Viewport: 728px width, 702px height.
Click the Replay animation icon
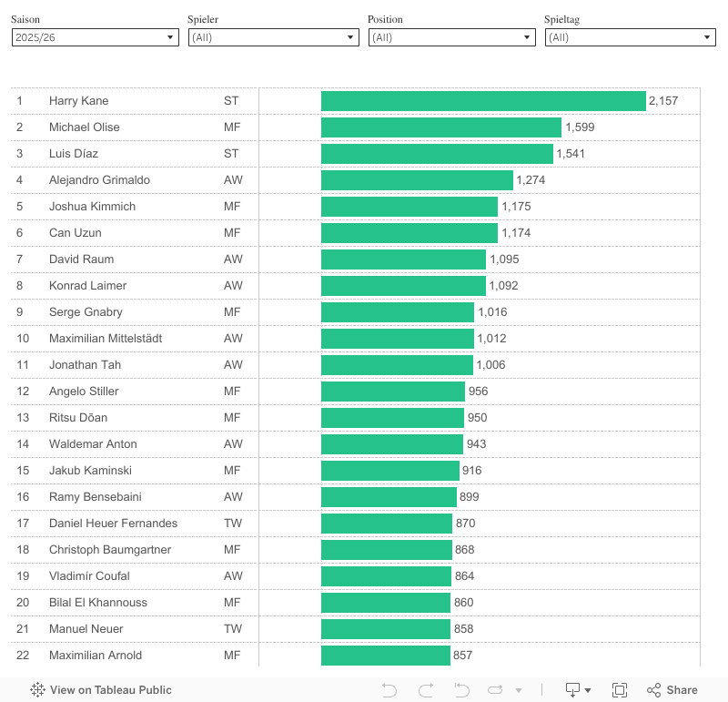496,690
